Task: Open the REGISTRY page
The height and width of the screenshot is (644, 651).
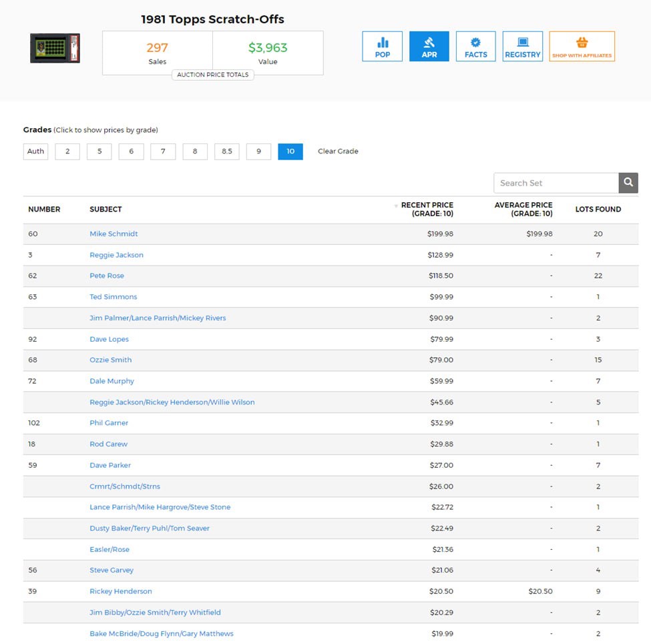Action: pyautogui.click(x=522, y=47)
